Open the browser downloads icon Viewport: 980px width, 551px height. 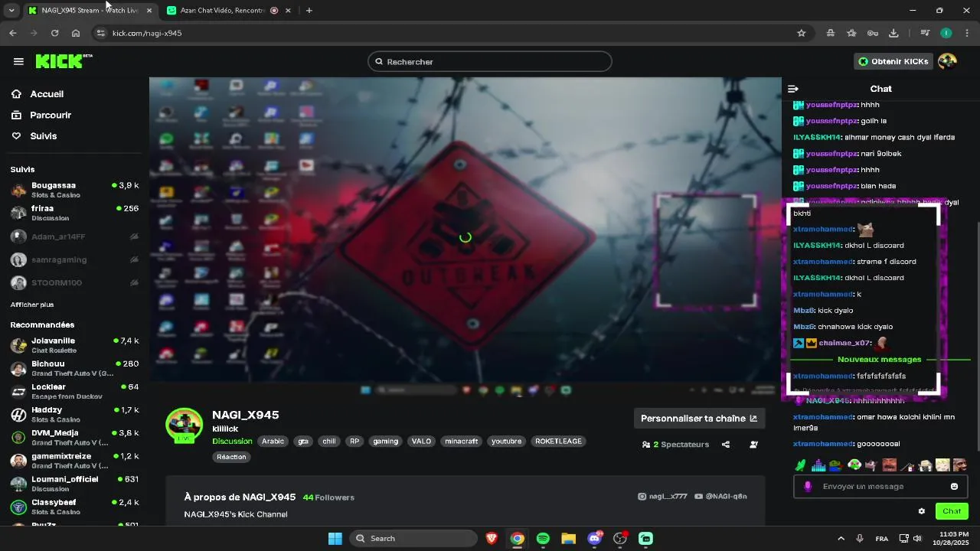893,33
